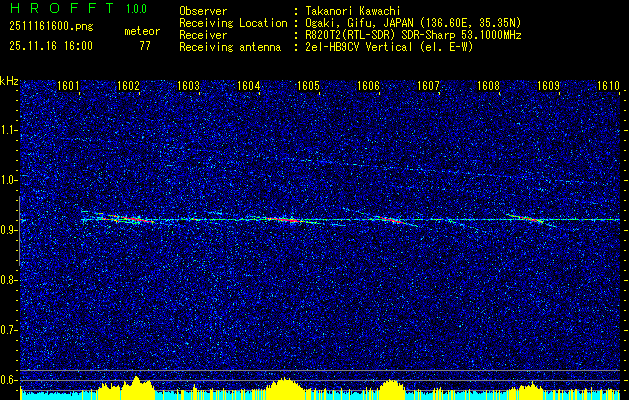Click the 1603 time axis marker
629x400 pixels.
click(x=188, y=85)
